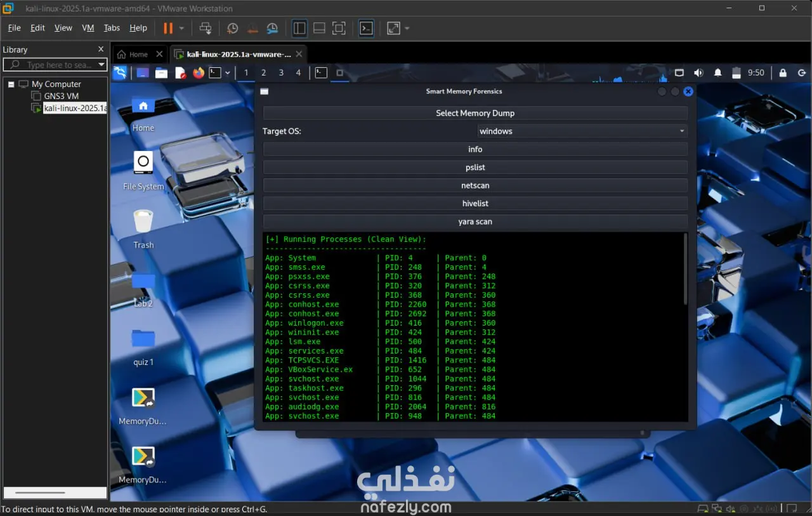Open the Tabs menu
This screenshot has height=516, width=812.
pos(112,28)
